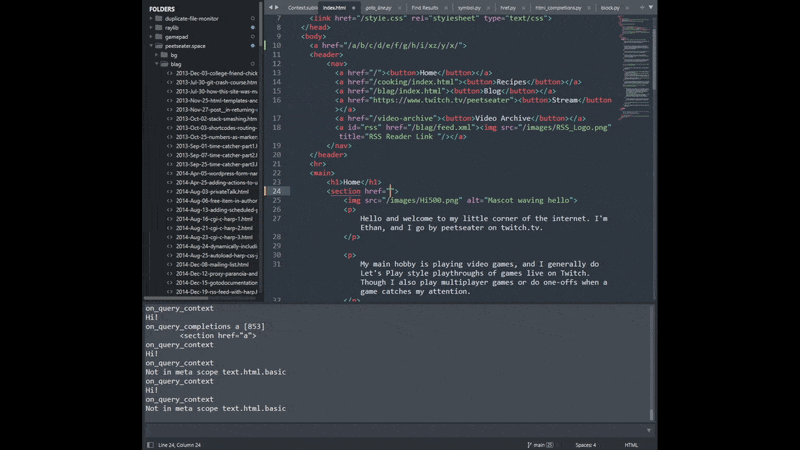Click the console input field
This screenshot has height=450, width=800.
point(394,431)
